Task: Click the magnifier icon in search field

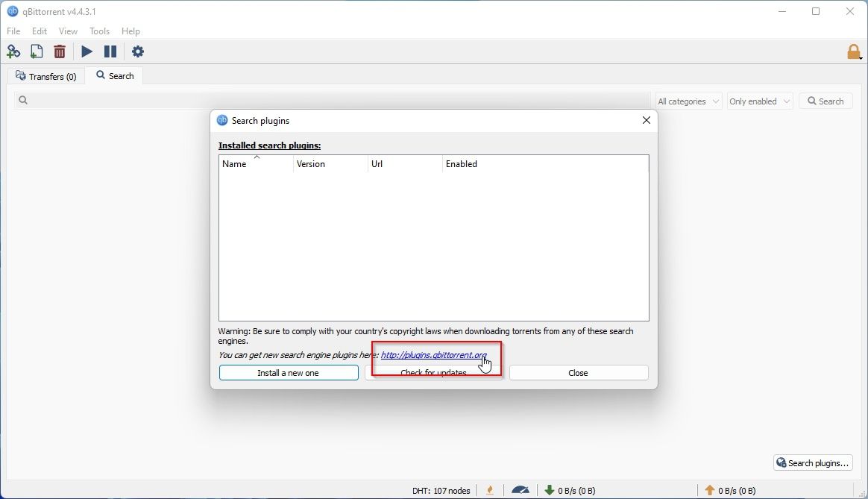Action: (x=22, y=100)
